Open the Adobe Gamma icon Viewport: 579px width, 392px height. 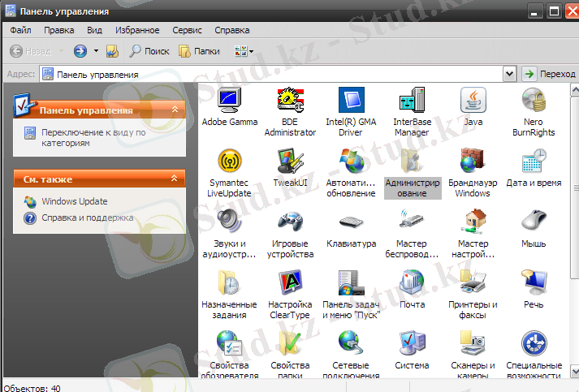pos(229,101)
